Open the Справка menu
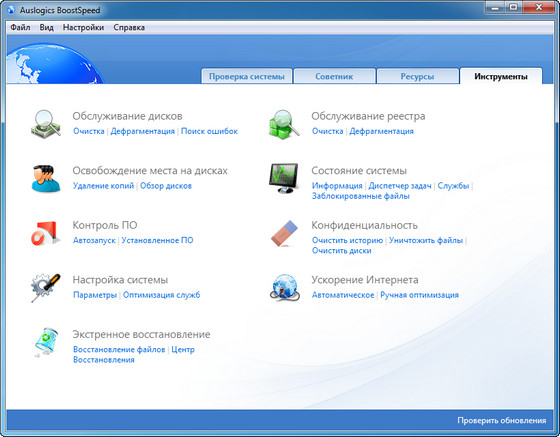 point(129,27)
